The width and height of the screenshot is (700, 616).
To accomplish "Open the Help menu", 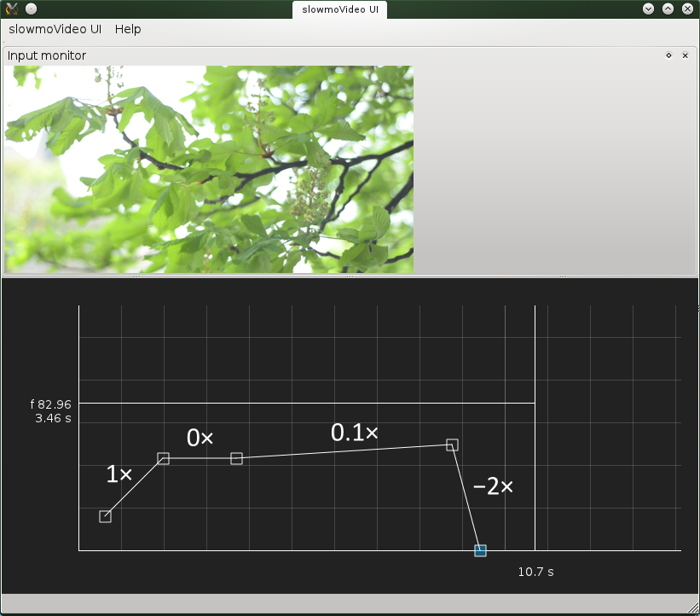I will click(x=127, y=29).
